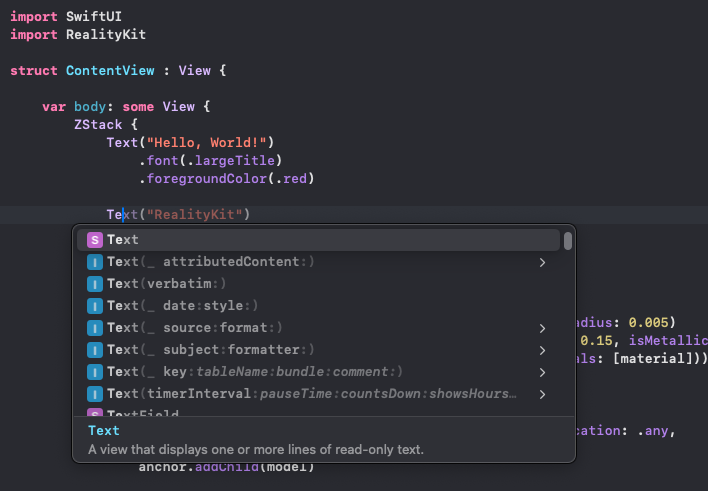Click the 'body' property name
Viewport: 708px width, 491px height.
[90, 107]
